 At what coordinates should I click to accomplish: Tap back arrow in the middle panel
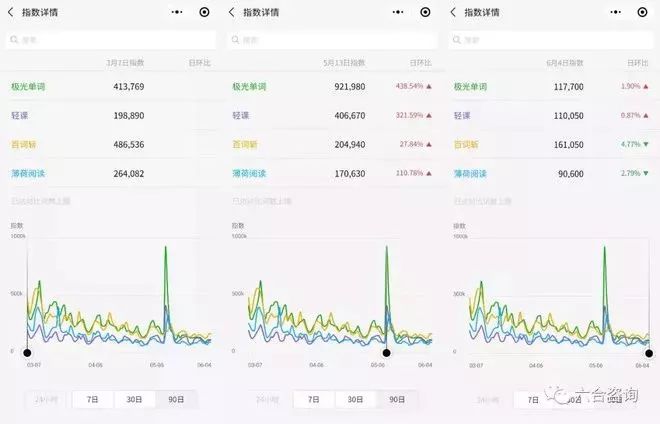pyautogui.click(x=232, y=12)
